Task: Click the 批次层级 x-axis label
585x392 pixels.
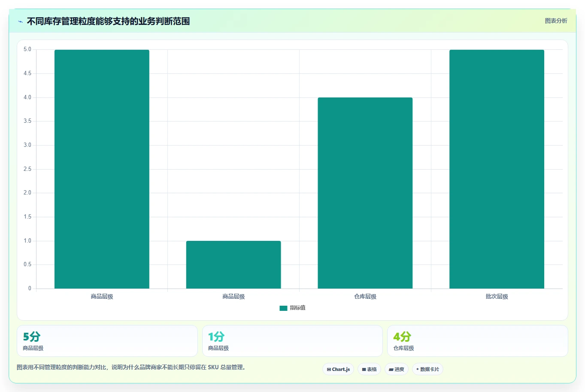Action: click(497, 297)
